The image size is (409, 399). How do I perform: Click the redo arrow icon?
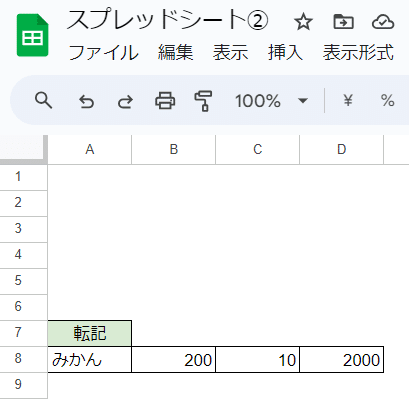(125, 101)
